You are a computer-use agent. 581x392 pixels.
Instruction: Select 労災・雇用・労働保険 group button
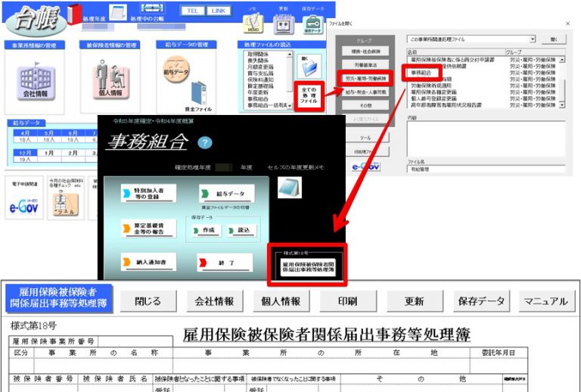click(x=365, y=78)
